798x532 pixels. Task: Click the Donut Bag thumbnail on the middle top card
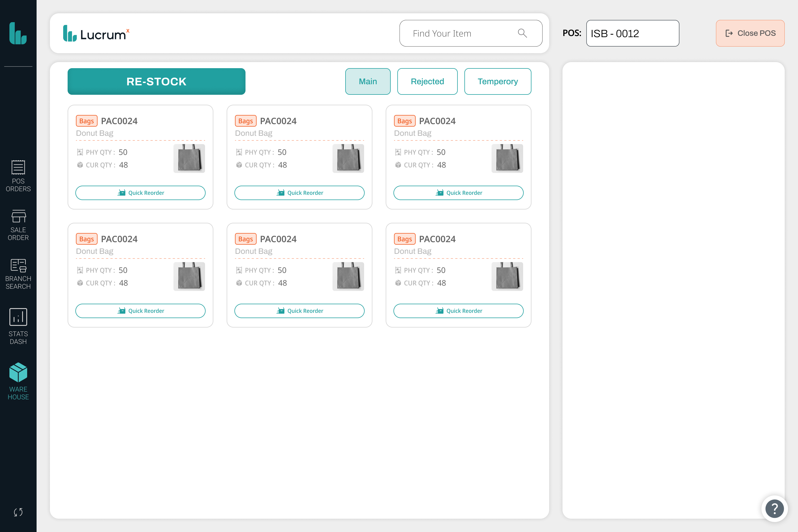(348, 158)
